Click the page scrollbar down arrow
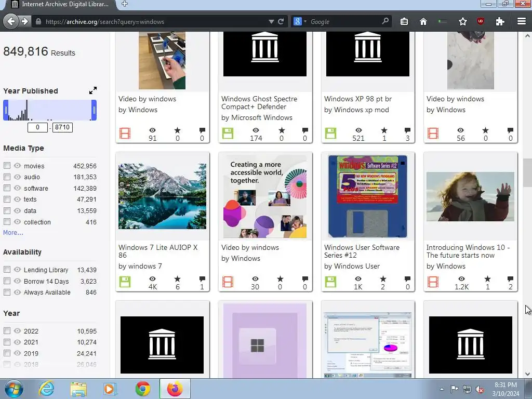Viewport: 532px width, 399px height. [527, 374]
